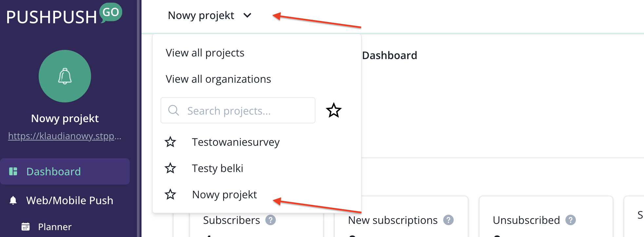
Task: Click the magnifier icon in project search
Action: point(173,111)
